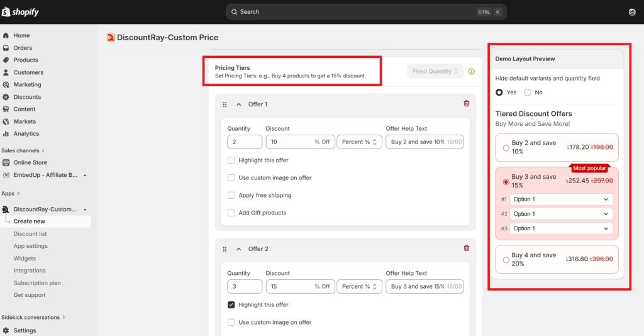This screenshot has height=336, width=644.
Task: Click the Products tag icon
Action: (6, 60)
